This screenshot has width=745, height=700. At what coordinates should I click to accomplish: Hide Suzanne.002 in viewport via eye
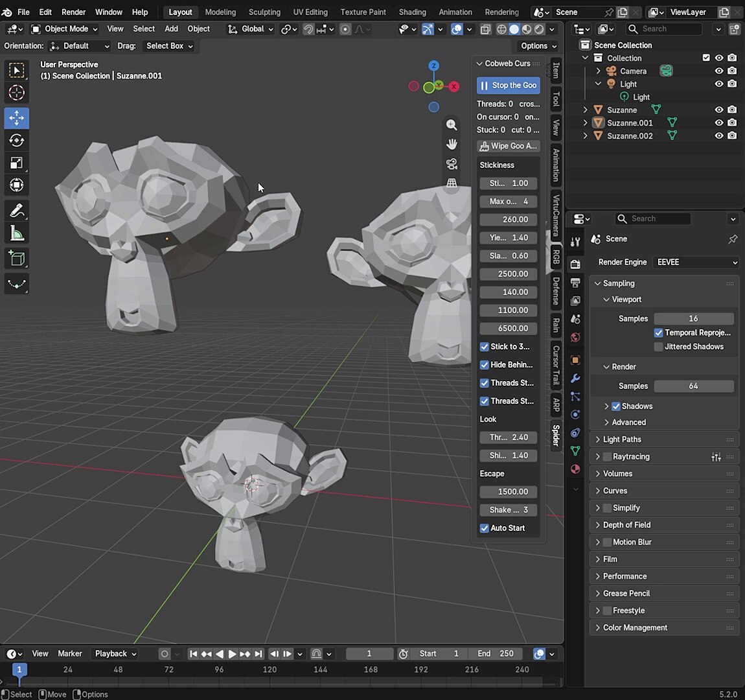719,136
